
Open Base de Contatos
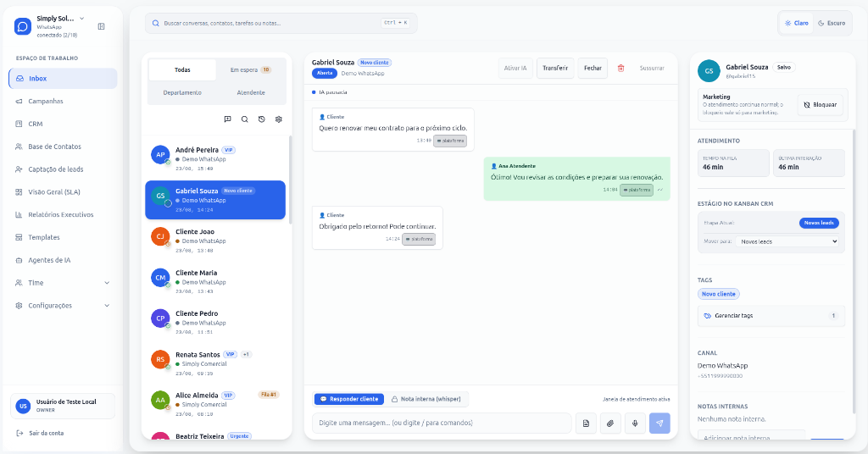63,147
